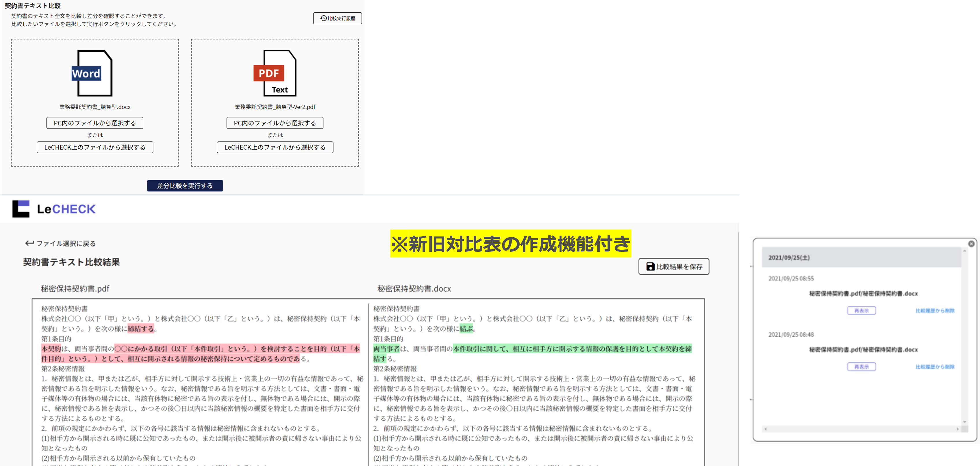Viewport: 980px width, 466px height.
Task: Click the Word document file icon
Action: [x=92, y=73]
